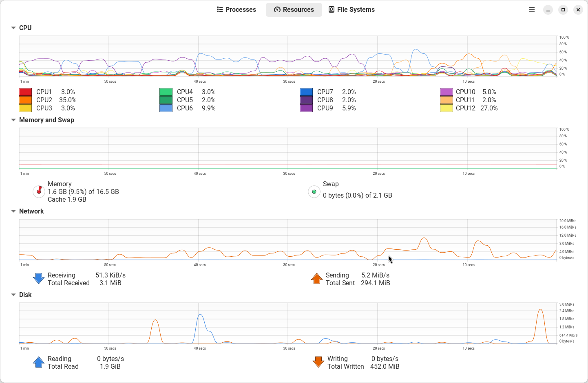Open the File Systems tab
Viewport: 588px width, 383px height.
point(352,10)
